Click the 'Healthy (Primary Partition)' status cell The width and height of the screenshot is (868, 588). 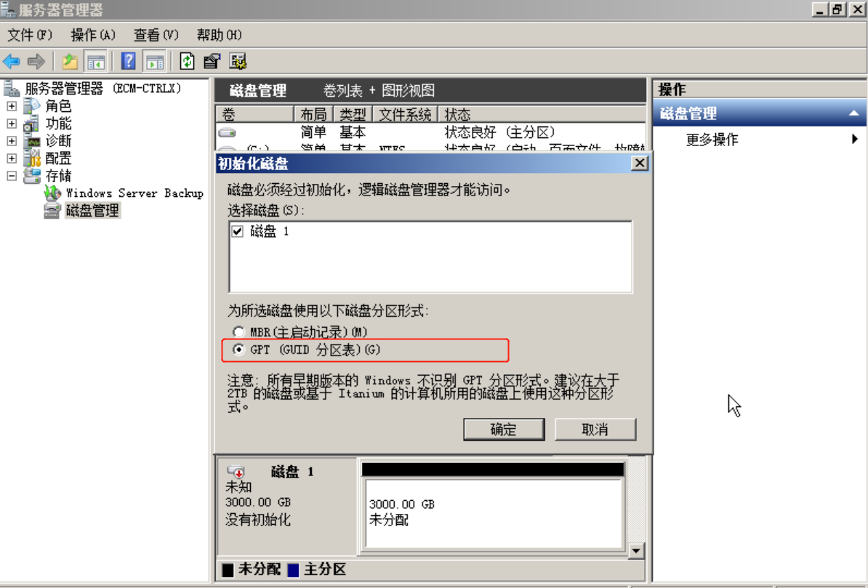(500, 132)
